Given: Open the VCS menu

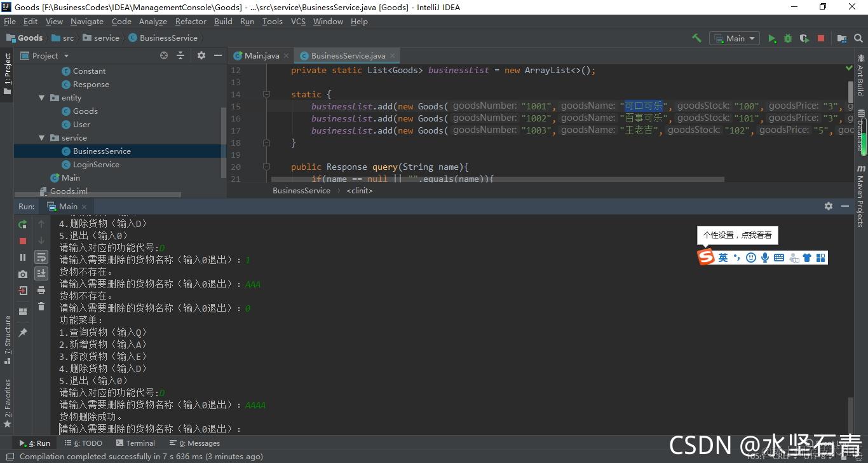Looking at the screenshot, I should (298, 22).
